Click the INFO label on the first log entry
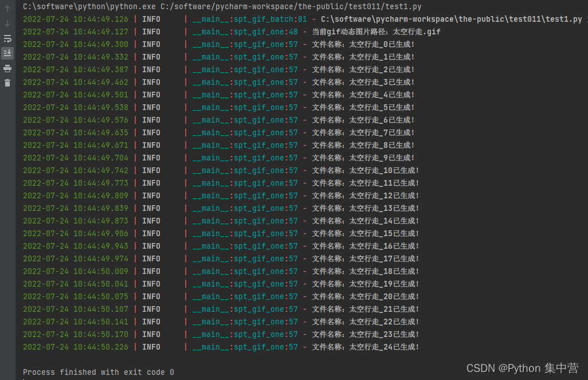Screen dimensions: 588x380 (x=151, y=19)
